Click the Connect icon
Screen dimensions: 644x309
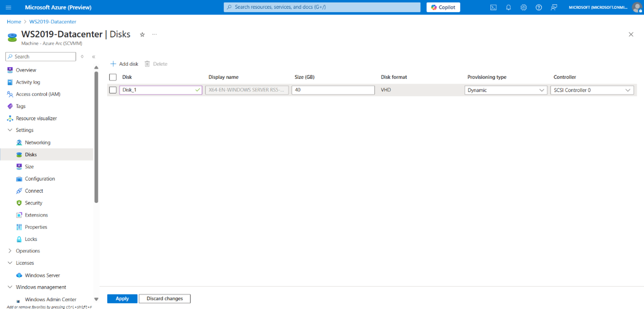click(x=19, y=191)
